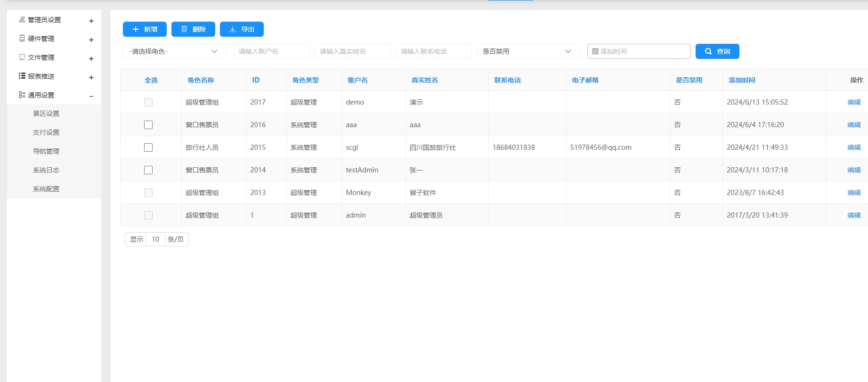Image resolution: width=868 pixels, height=382 pixels.
Task: Open 导航管理 in the sidebar
Action: click(x=46, y=151)
